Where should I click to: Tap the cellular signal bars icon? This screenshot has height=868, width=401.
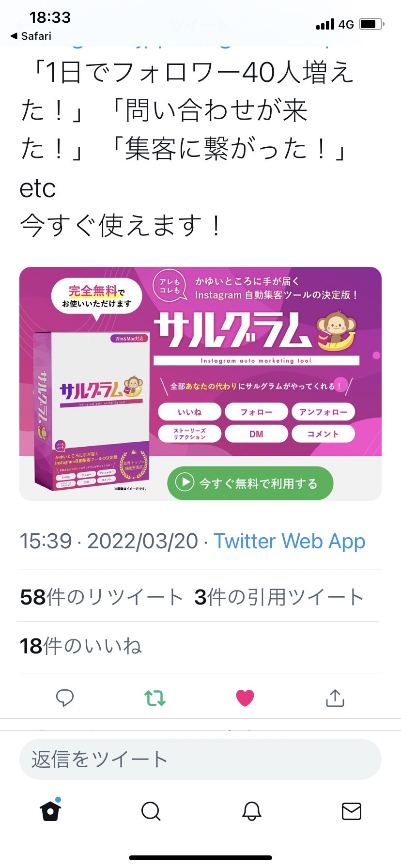point(325,24)
